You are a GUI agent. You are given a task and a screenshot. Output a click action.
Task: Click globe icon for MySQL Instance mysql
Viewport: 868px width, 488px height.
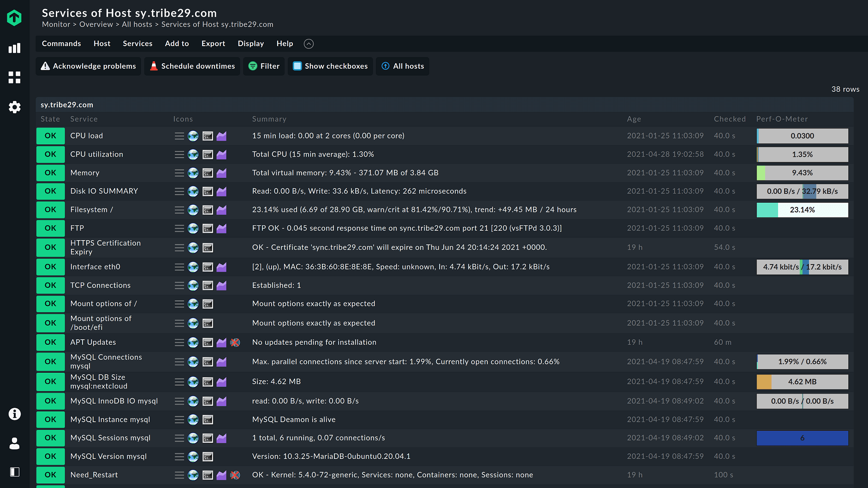pyautogui.click(x=193, y=419)
